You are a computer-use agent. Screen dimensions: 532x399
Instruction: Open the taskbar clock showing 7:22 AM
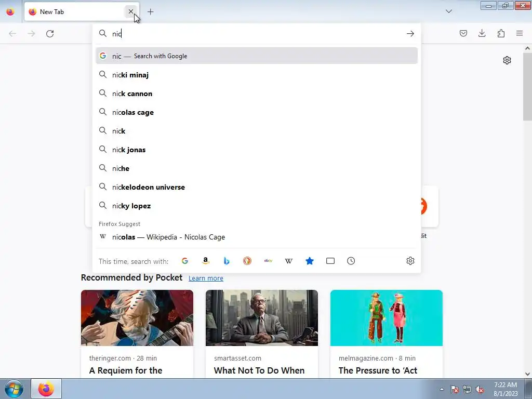point(506,389)
